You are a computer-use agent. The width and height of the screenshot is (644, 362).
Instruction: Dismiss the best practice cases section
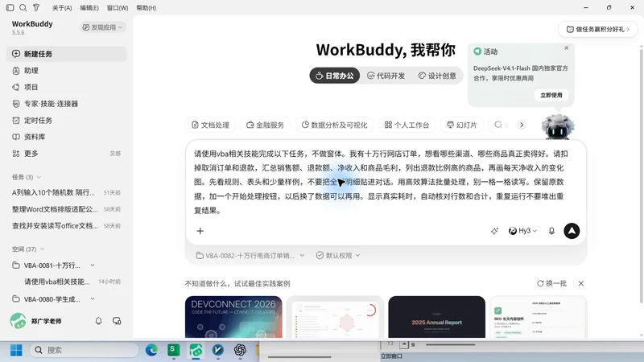point(580,283)
